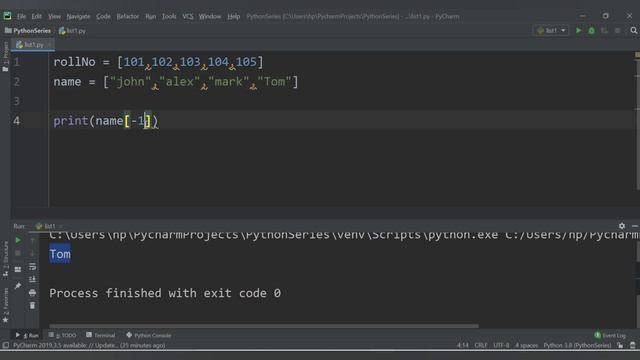This screenshot has width=640, height=360.
Task: Open the Terminal tool tab
Action: [x=100, y=335]
